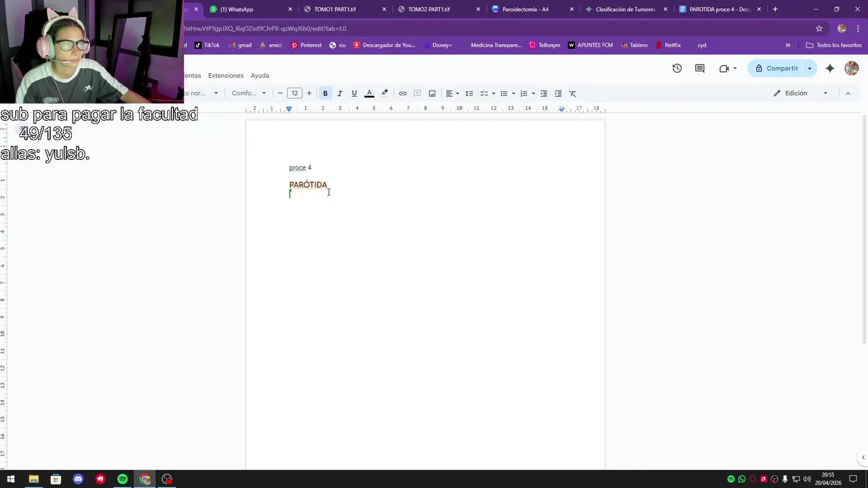Click the PARÓTIDA heading in the document
868x488 pixels.
point(308,184)
